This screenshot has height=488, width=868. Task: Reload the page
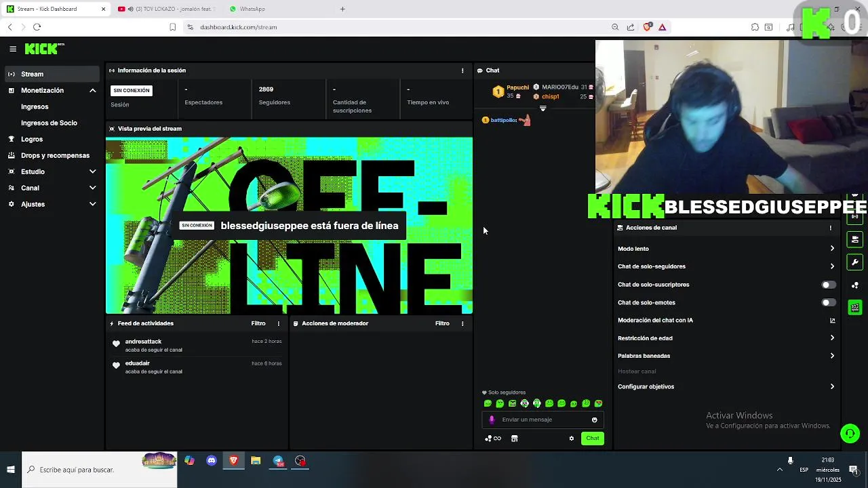click(37, 27)
